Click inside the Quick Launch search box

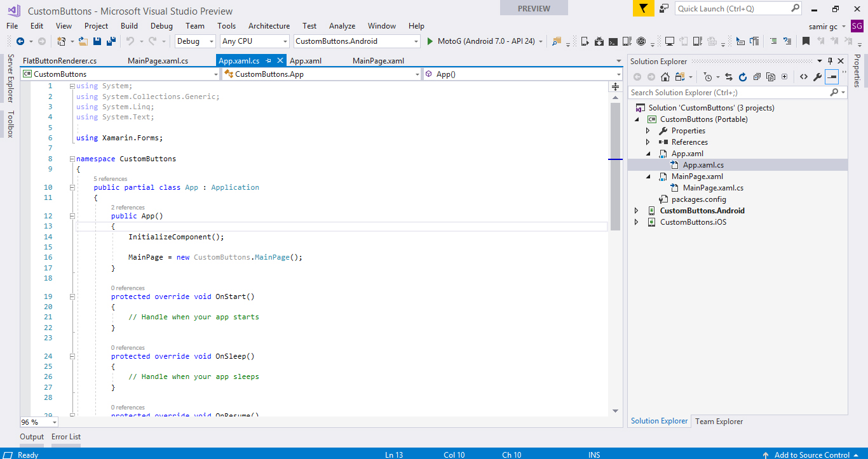[x=731, y=8]
